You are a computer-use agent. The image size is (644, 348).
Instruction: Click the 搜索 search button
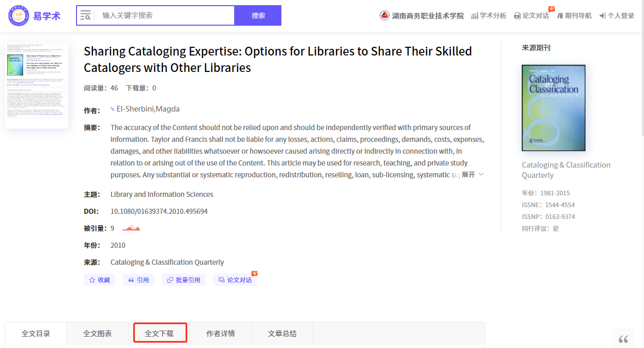point(258,15)
